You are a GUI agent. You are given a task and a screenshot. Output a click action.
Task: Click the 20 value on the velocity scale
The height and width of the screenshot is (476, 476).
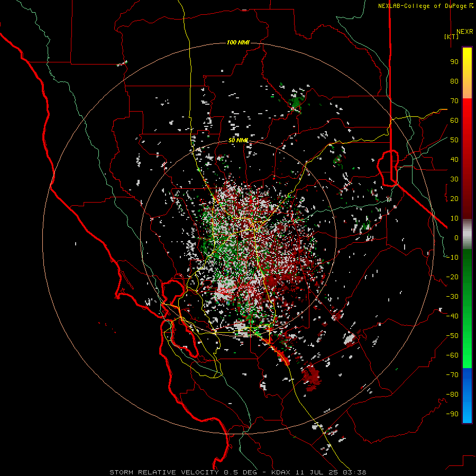pyautogui.click(x=454, y=199)
